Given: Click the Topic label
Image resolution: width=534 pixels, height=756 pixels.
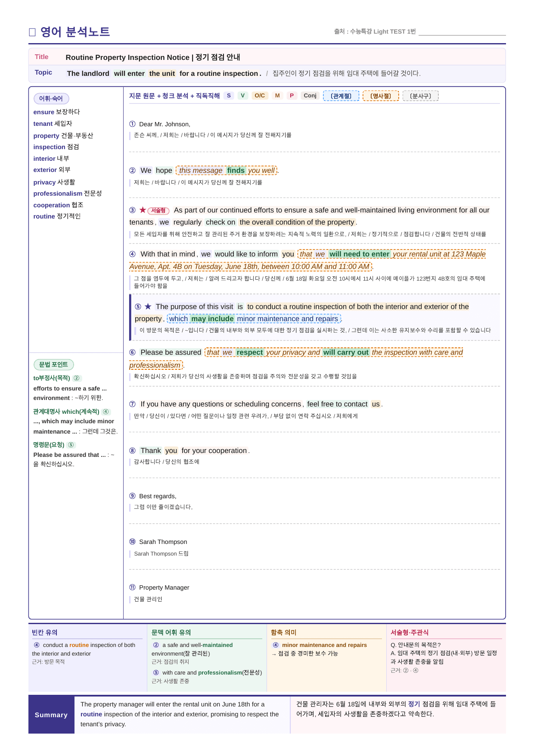Looking at the screenshot, I should click(43, 72).
